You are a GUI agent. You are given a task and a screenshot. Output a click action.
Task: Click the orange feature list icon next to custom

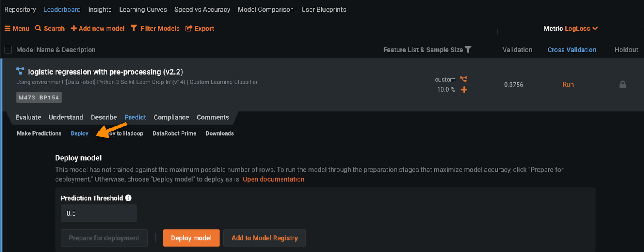pos(463,79)
